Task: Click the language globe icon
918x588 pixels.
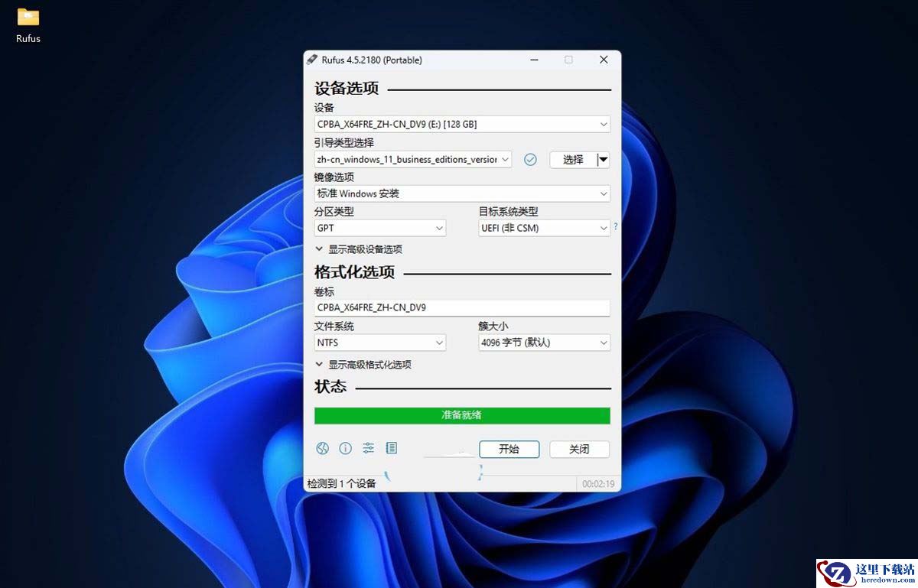Action: pyautogui.click(x=322, y=449)
